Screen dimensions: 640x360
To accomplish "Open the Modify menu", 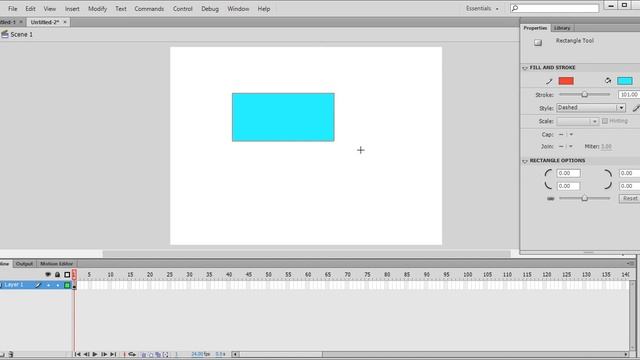I will tap(97, 9).
